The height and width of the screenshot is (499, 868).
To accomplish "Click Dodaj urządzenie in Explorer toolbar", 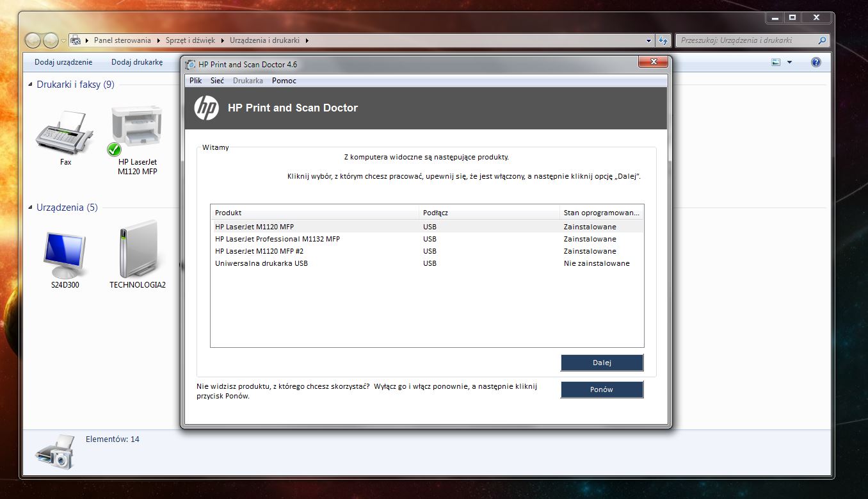I will point(63,62).
